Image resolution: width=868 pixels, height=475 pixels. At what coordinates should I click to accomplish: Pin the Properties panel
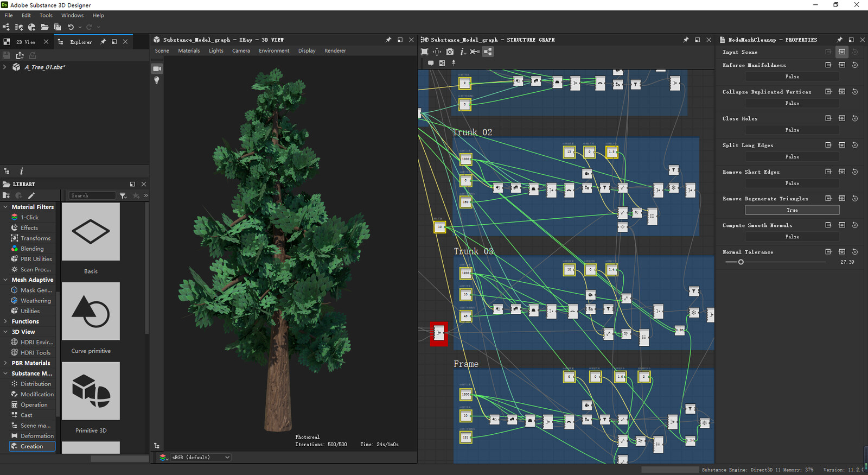pyautogui.click(x=840, y=40)
